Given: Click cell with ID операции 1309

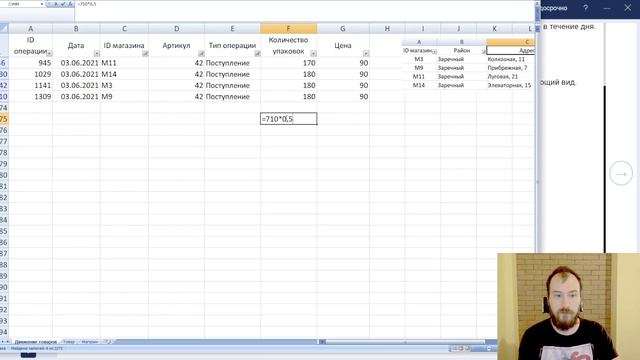Looking at the screenshot, I should pos(31,97).
